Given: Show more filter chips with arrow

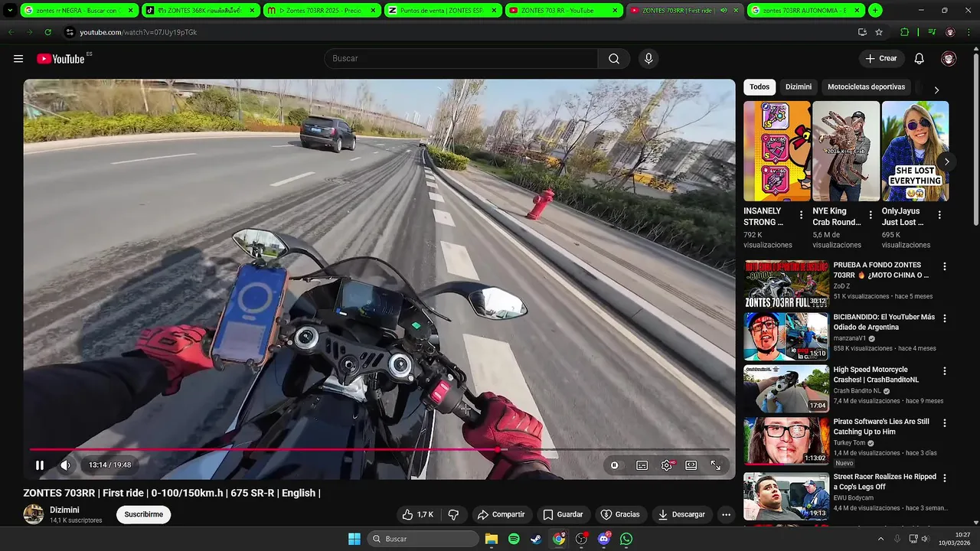Looking at the screenshot, I should pyautogui.click(x=936, y=90).
